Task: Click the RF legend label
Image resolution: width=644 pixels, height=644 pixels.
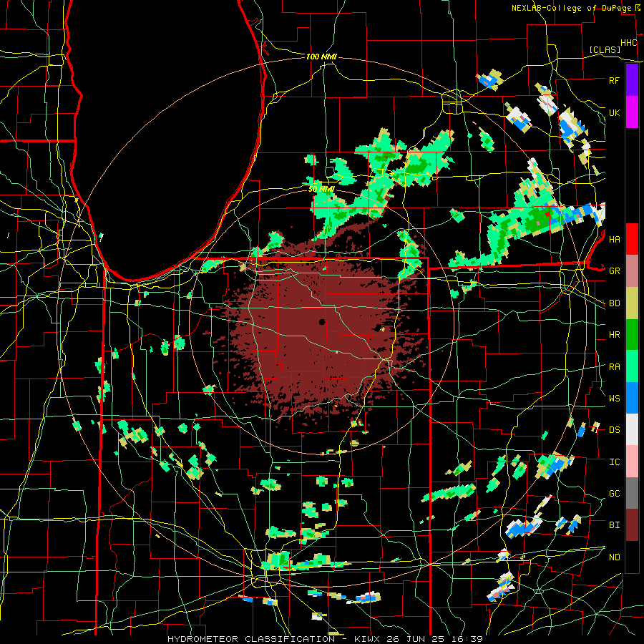Action: click(614, 80)
